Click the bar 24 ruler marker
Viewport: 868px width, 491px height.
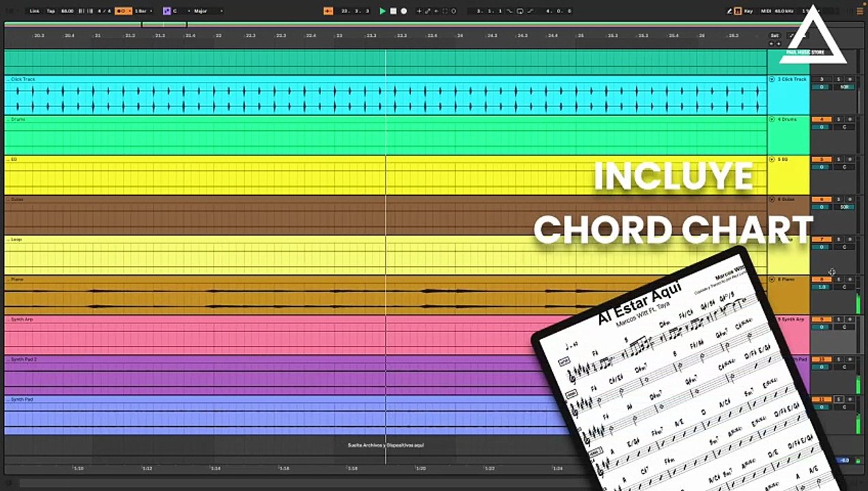461,35
